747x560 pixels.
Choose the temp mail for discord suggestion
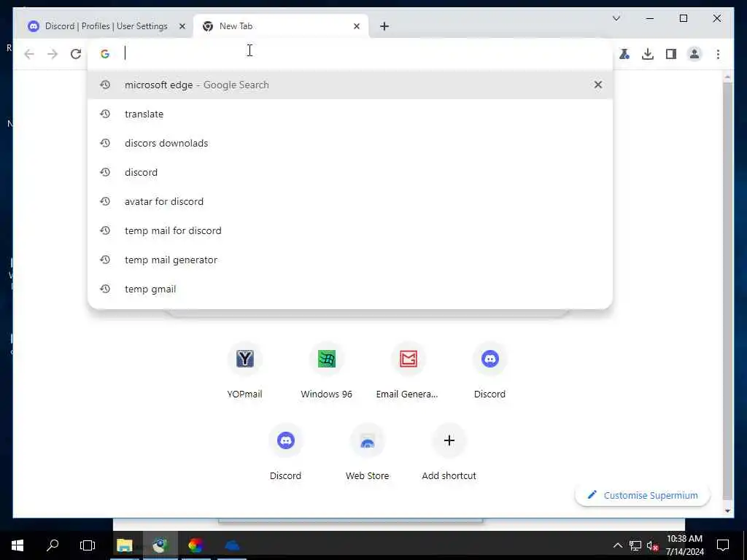(x=350, y=230)
